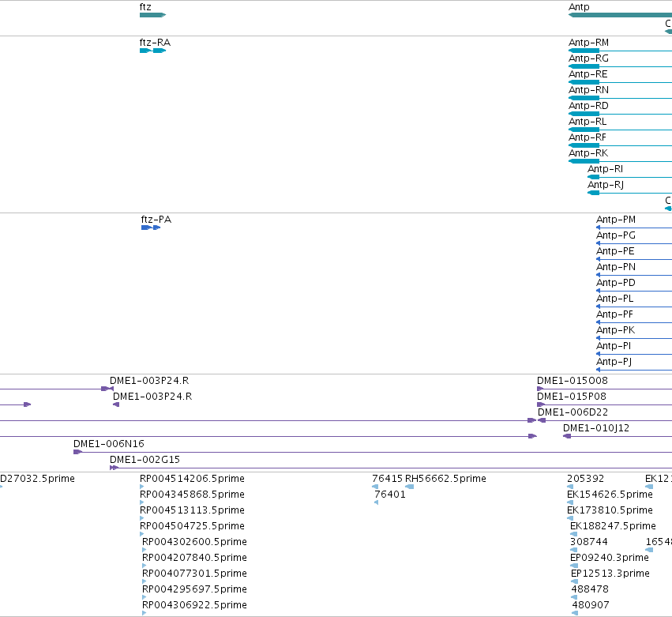This screenshot has width=672, height=617.
Task: Select the ftz-RA transcript label
Action: coord(155,43)
